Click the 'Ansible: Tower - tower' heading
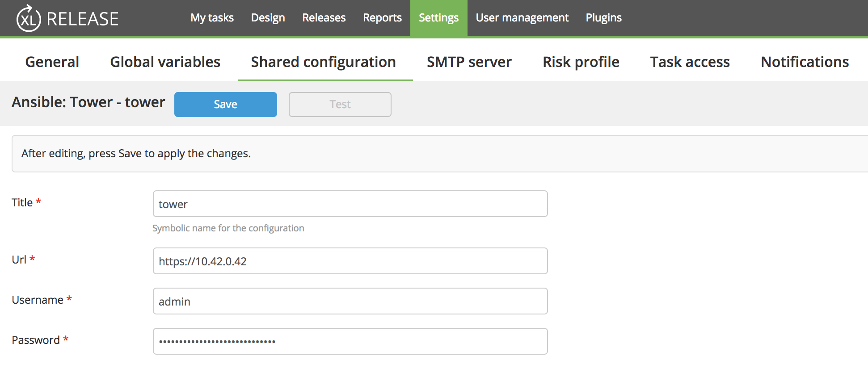 click(x=88, y=102)
